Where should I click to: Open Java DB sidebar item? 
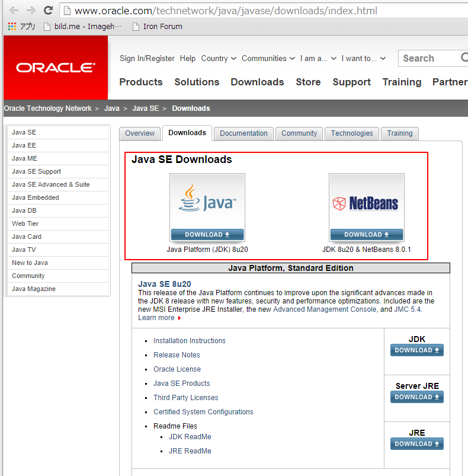(57, 210)
